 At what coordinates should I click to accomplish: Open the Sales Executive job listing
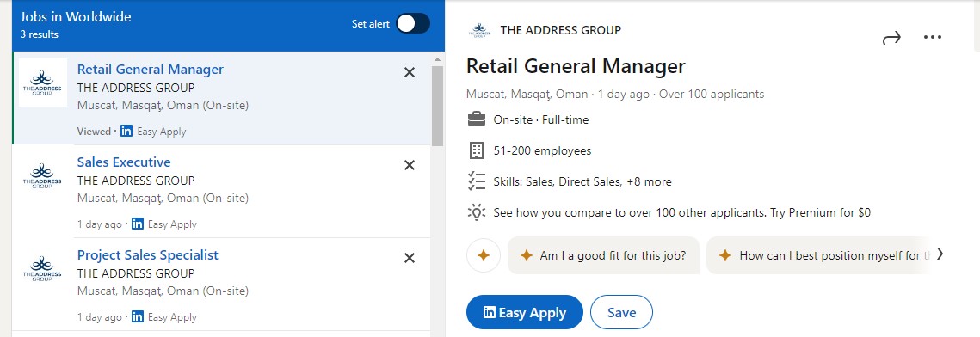pyautogui.click(x=124, y=162)
